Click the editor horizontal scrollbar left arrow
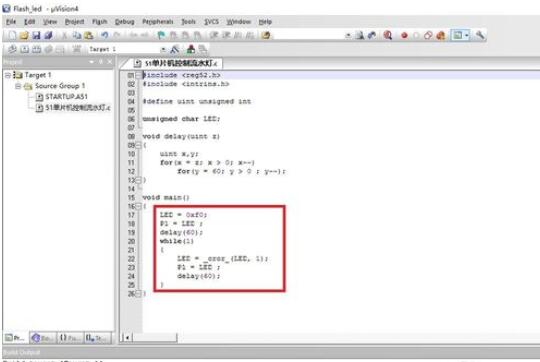 click(127, 338)
